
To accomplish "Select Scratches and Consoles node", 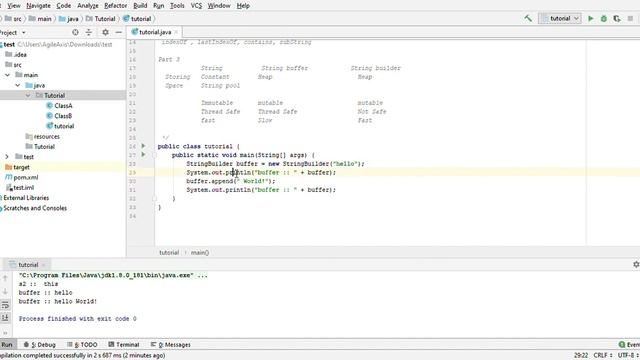I will coord(34,208).
